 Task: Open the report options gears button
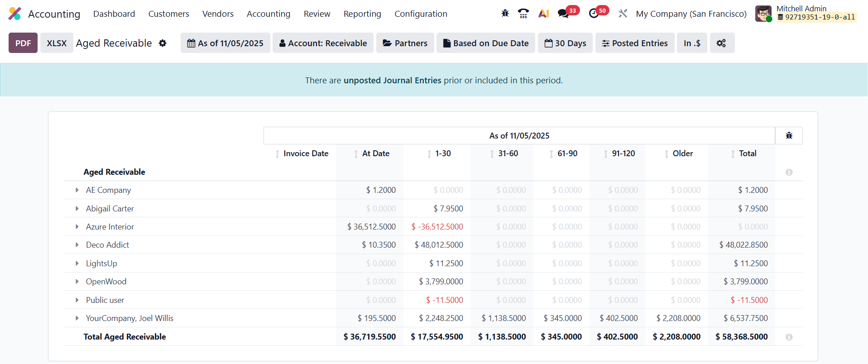(x=721, y=43)
